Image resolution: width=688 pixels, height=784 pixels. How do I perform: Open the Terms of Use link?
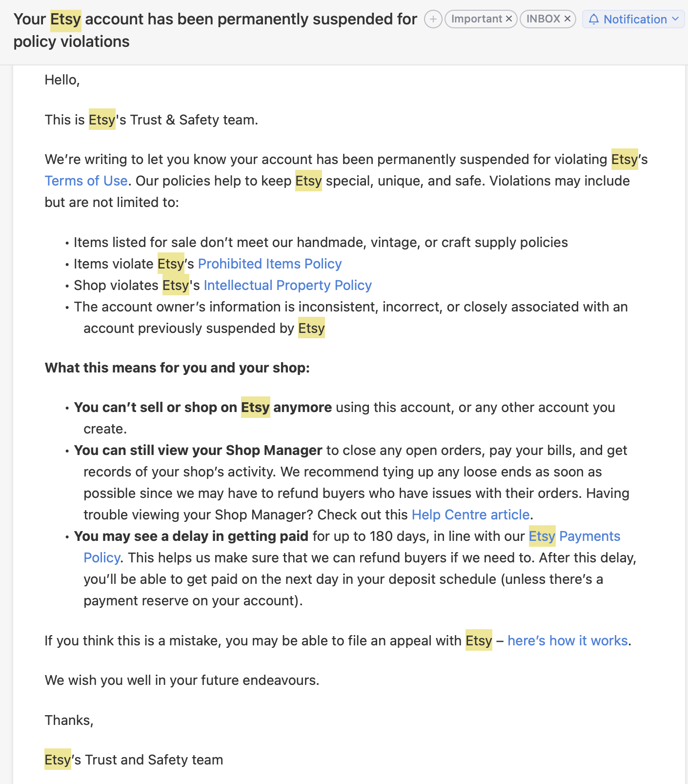click(x=86, y=181)
